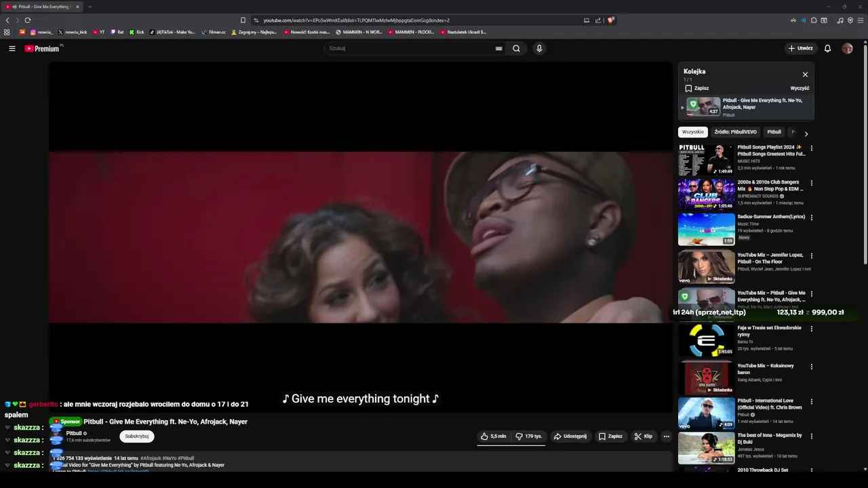Expand the video description box
868x488 pixels.
pos(361,462)
